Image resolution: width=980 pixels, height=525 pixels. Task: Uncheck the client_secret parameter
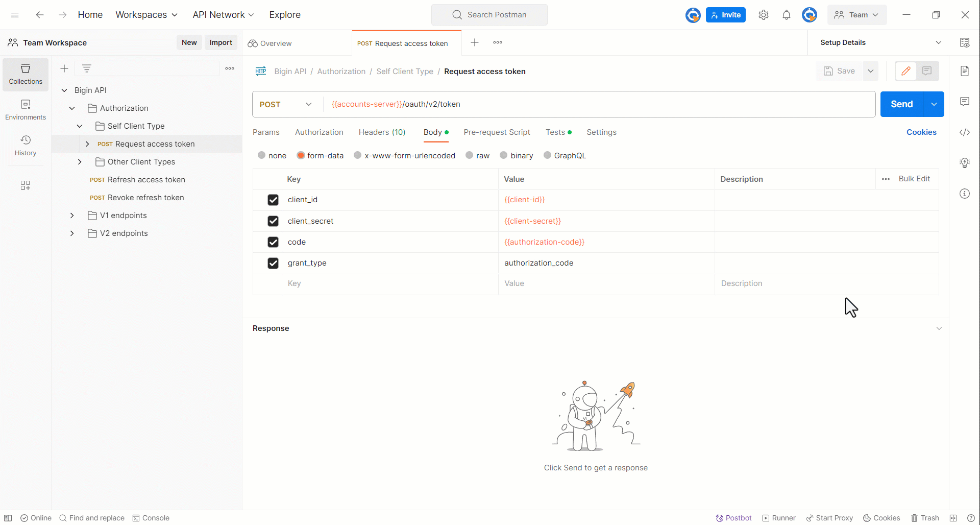click(x=273, y=221)
